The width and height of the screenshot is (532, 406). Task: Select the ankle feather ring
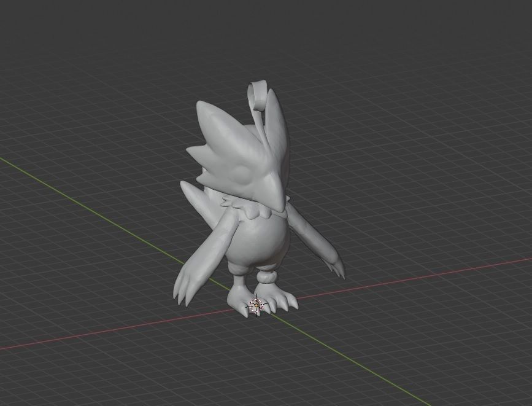267,276
